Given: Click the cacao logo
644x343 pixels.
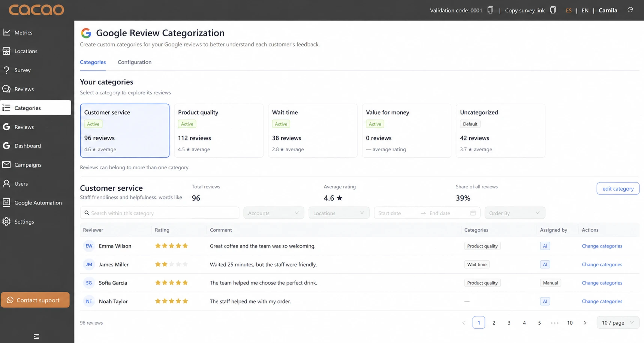Looking at the screenshot, I should (36, 10).
